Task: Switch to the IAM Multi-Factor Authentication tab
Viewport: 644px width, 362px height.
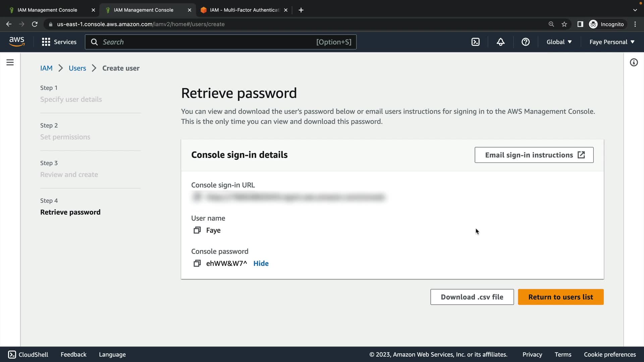Action: pyautogui.click(x=244, y=10)
